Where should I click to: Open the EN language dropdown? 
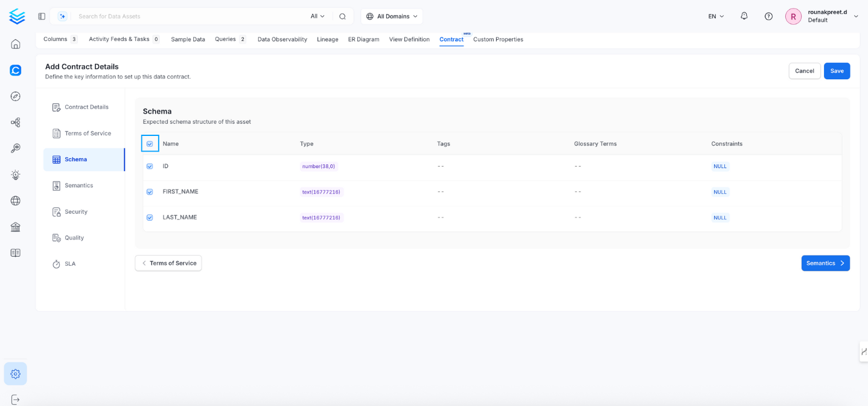click(x=715, y=16)
